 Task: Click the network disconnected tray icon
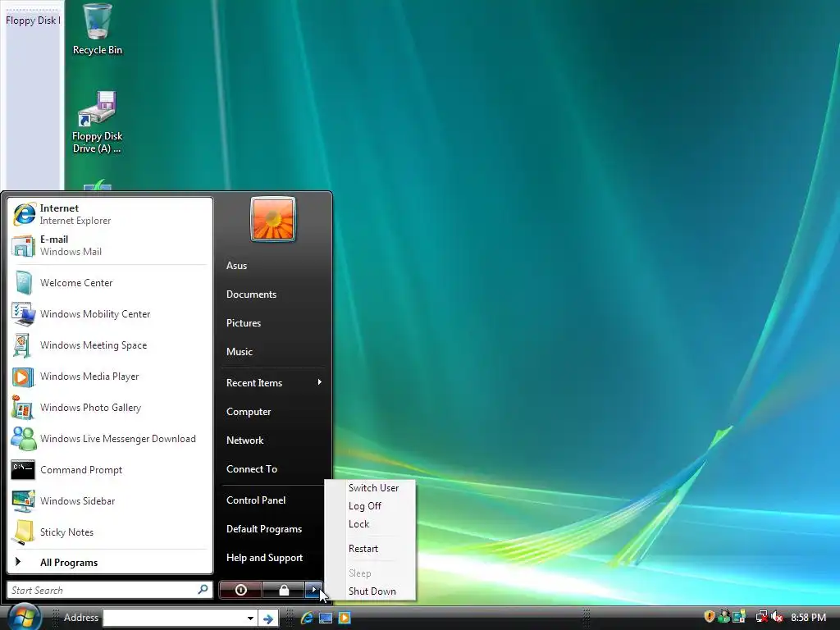(761, 617)
